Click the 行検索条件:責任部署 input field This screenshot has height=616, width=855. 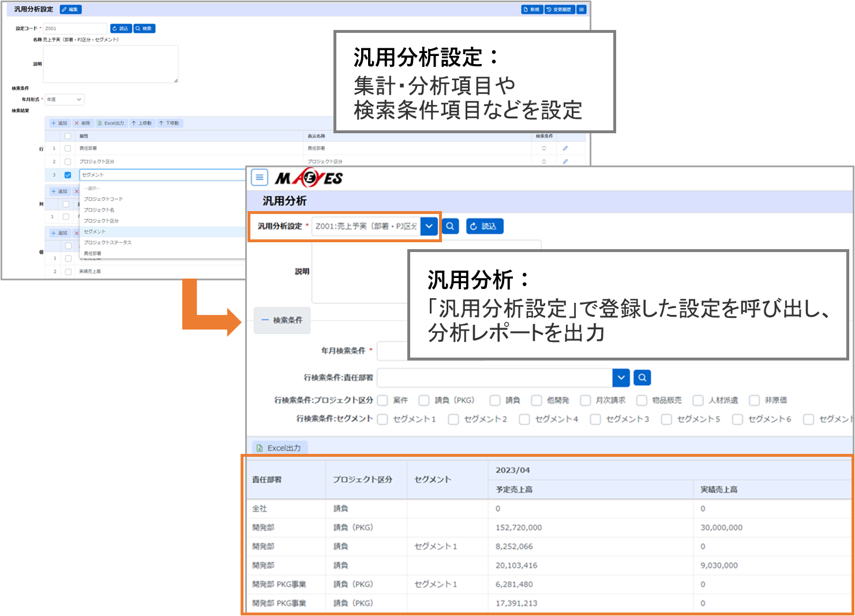494,378
